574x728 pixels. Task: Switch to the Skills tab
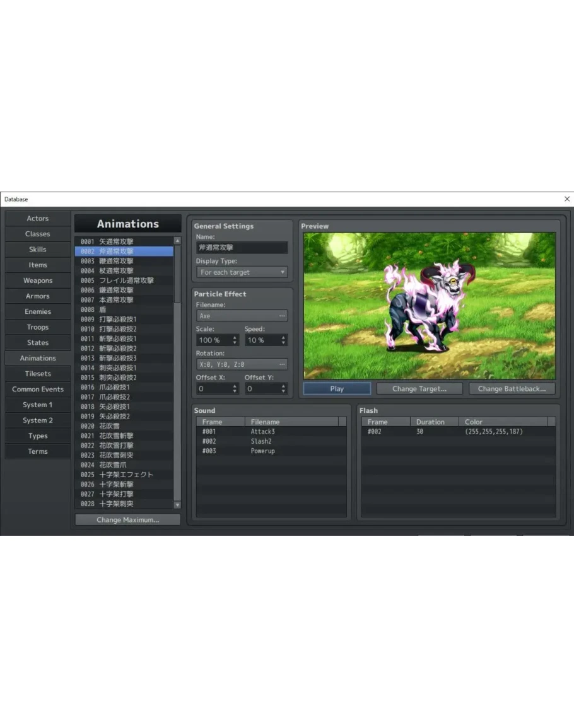[38, 250]
